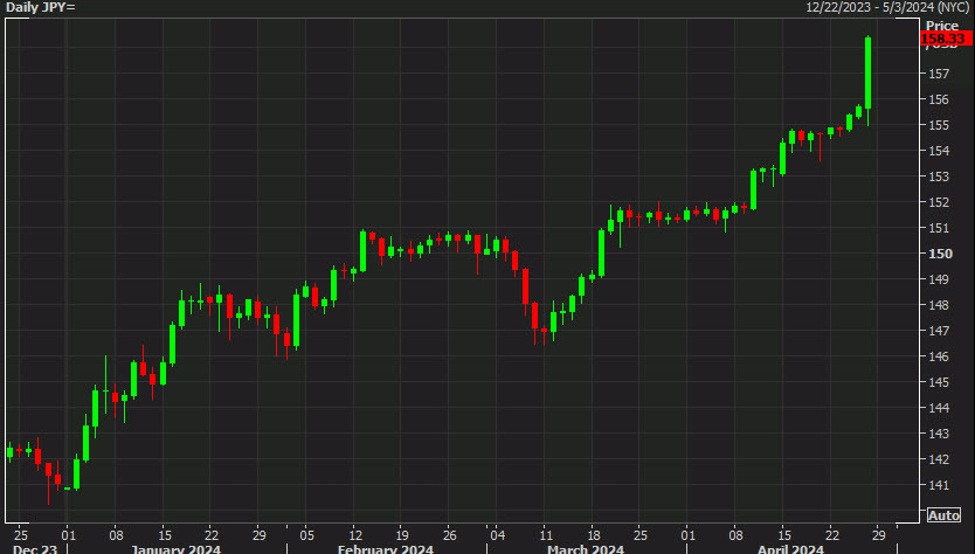
Task: Click the Daily JPY= chart title
Action: pos(40,7)
